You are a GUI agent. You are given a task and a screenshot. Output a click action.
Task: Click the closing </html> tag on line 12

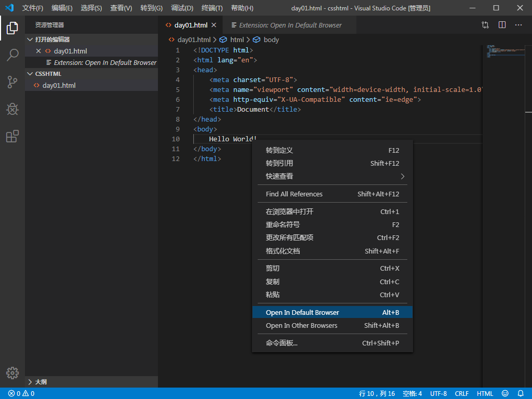[x=207, y=158]
